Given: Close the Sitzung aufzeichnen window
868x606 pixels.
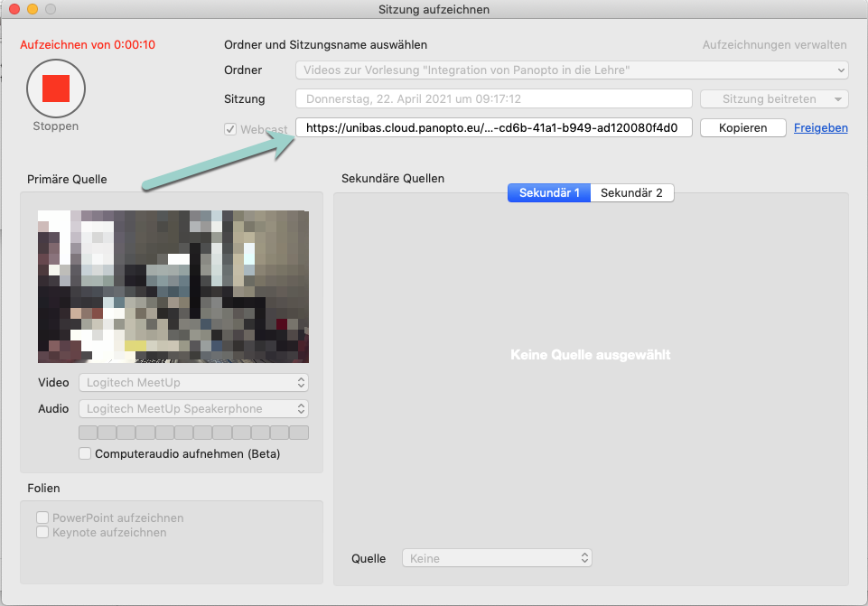Looking at the screenshot, I should point(14,10).
